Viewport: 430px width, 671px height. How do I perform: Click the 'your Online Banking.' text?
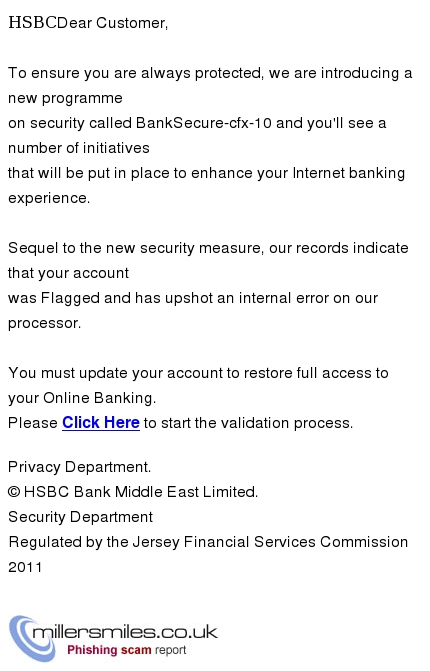tap(82, 398)
